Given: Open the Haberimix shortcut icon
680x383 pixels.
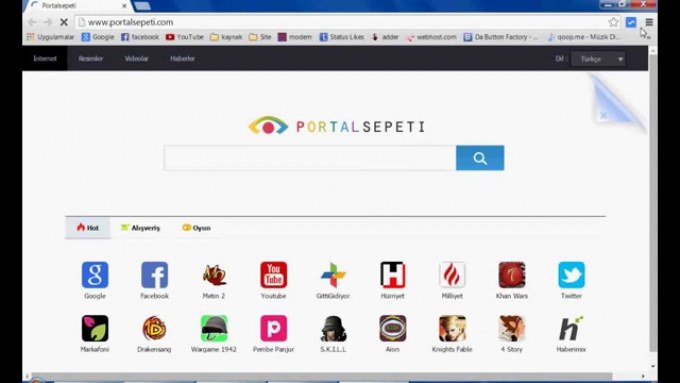Looking at the screenshot, I should pyautogui.click(x=571, y=328).
